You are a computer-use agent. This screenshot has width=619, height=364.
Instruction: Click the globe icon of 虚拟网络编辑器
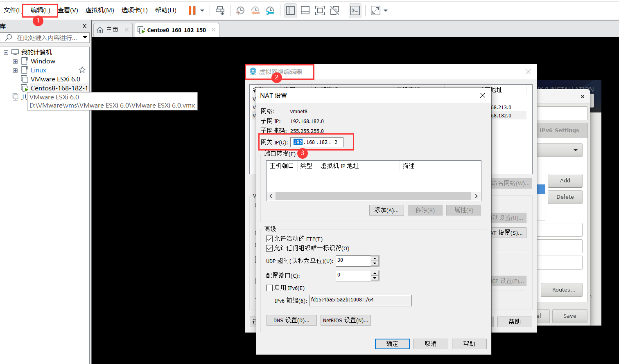pos(253,72)
